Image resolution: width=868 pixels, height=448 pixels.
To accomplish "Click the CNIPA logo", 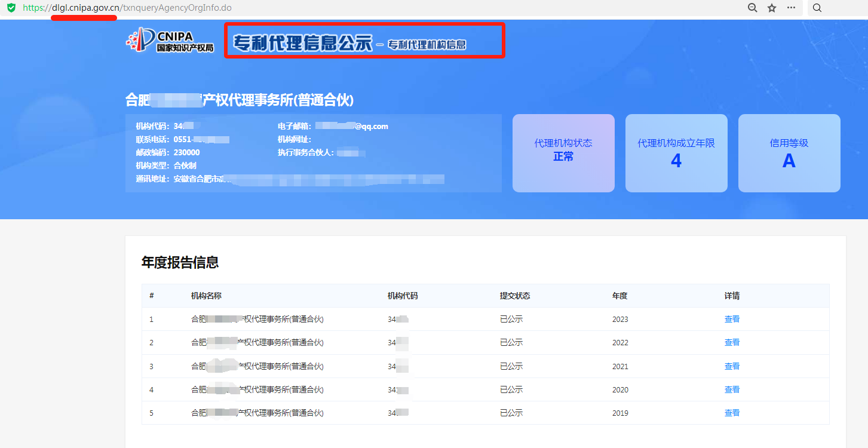I will click(170, 40).
